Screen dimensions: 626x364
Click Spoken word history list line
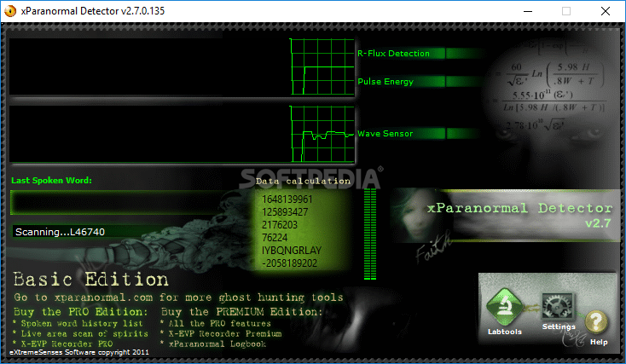(x=78, y=323)
